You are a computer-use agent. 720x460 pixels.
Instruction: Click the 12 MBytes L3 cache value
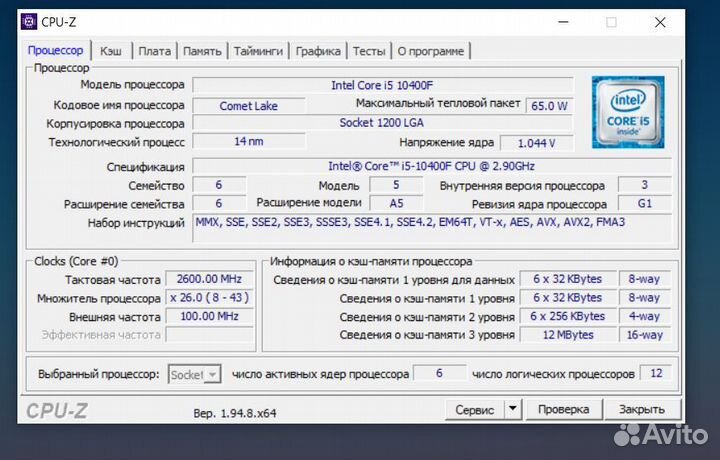[568, 335]
